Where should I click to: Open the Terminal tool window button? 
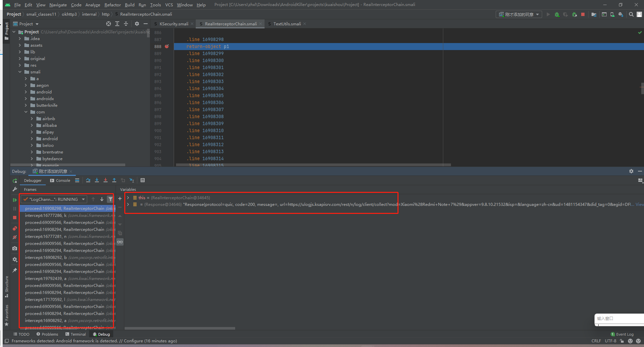(75, 334)
